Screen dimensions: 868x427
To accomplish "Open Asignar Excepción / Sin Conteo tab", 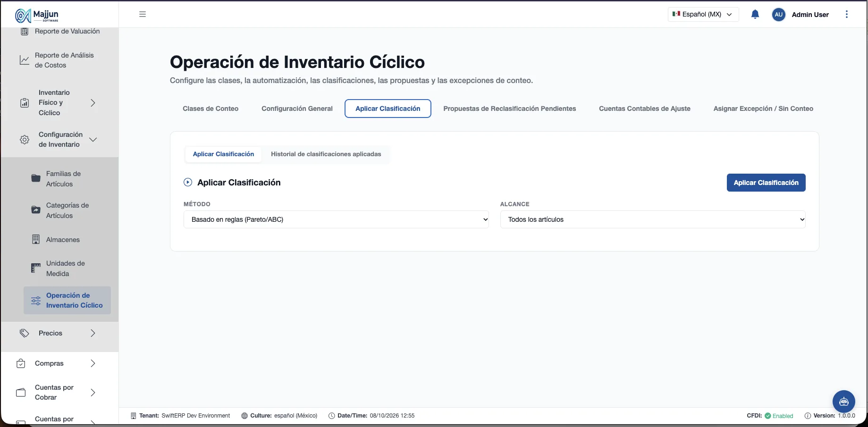I will [763, 109].
